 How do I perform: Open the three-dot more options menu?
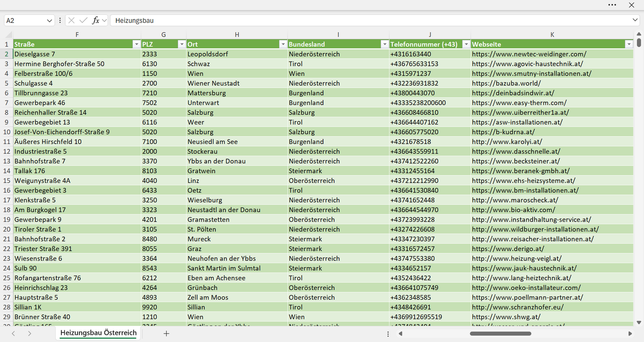(612, 5)
